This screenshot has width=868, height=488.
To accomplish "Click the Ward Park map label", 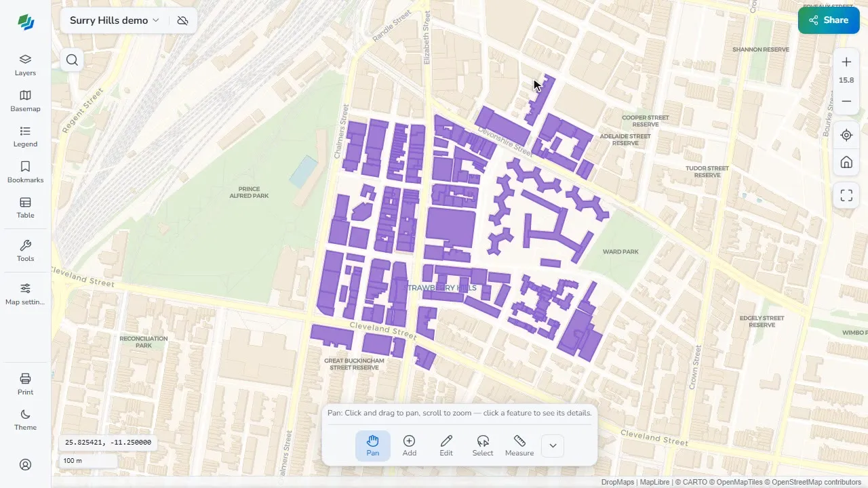I will click(620, 251).
